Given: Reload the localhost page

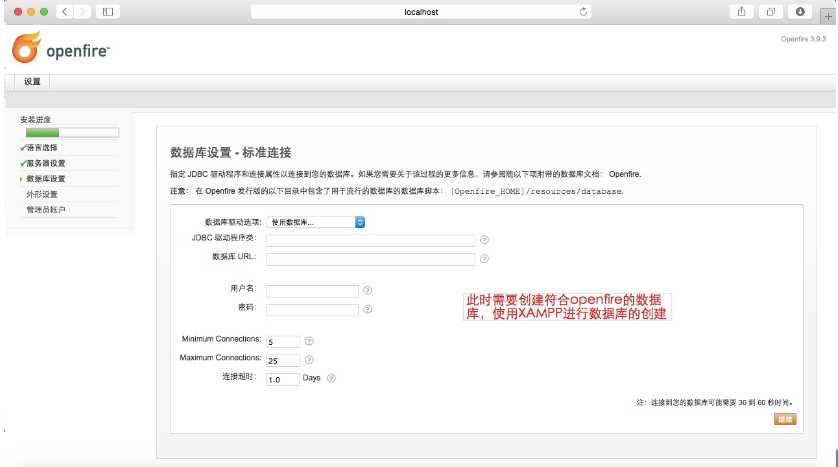Looking at the screenshot, I should [583, 12].
